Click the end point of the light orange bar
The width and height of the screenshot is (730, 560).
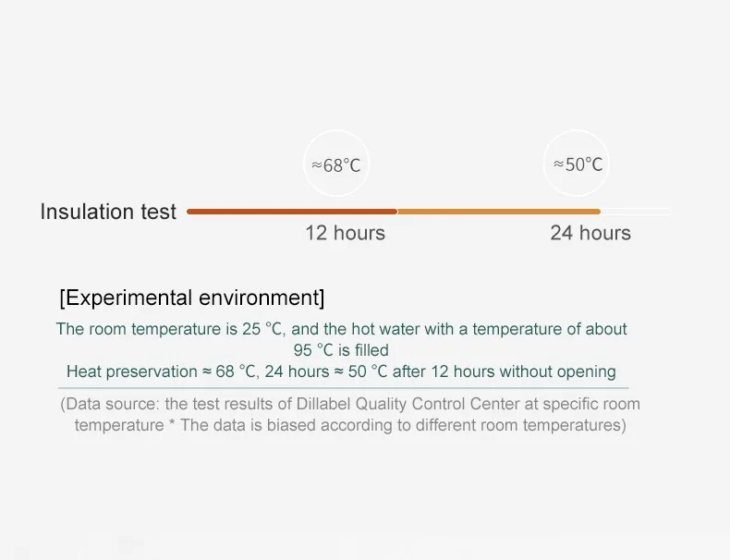[598, 212]
